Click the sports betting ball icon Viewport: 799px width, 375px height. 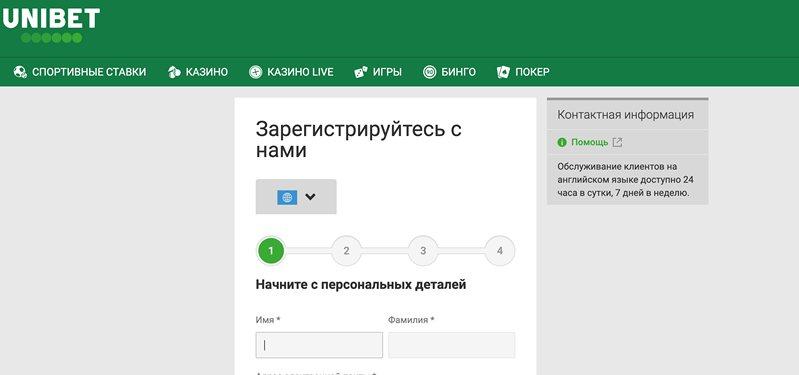20,72
